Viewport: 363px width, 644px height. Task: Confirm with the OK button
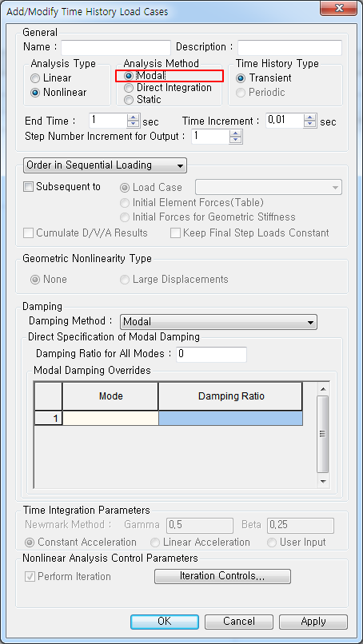(x=165, y=622)
